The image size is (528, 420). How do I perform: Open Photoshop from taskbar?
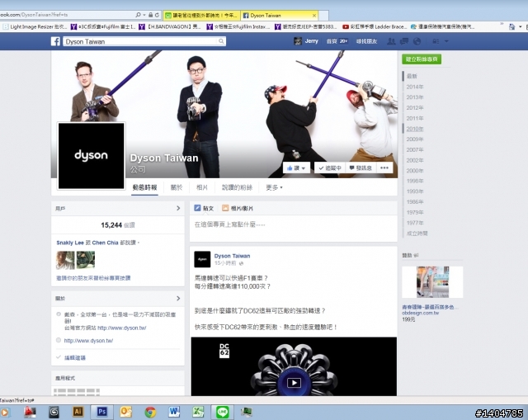[101, 412]
